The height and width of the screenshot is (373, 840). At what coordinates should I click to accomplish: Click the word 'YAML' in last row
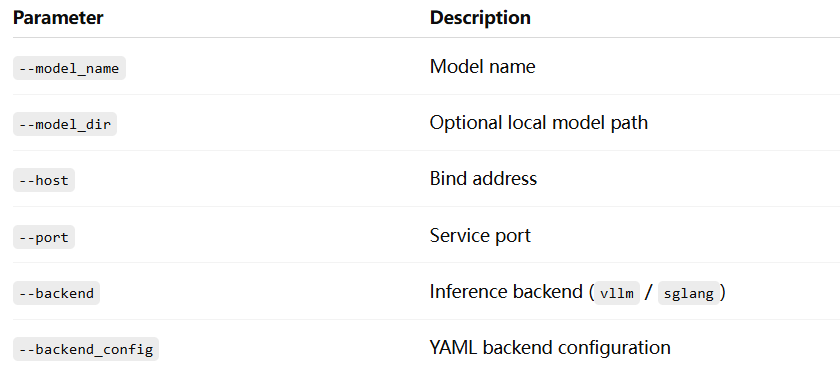453,348
